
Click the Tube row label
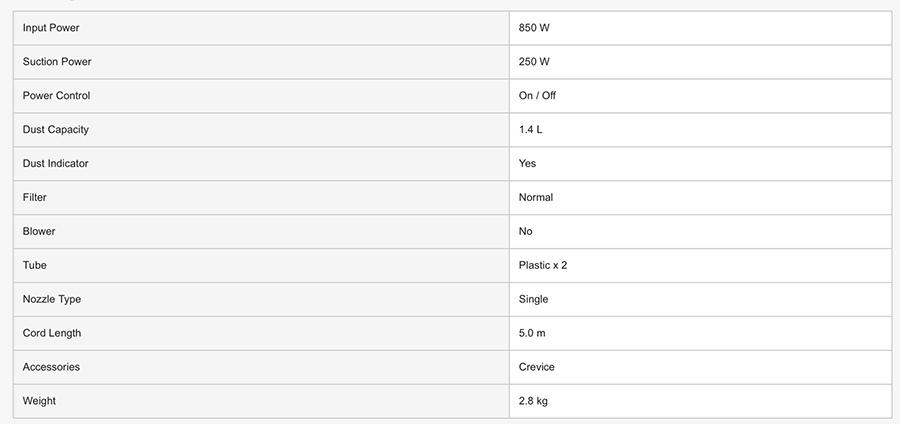[x=35, y=266]
